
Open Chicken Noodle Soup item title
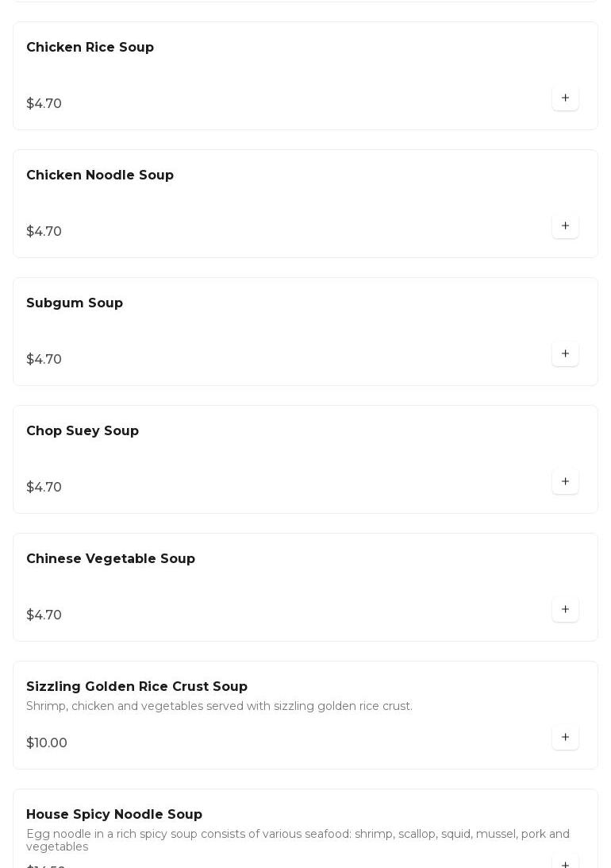coord(100,176)
